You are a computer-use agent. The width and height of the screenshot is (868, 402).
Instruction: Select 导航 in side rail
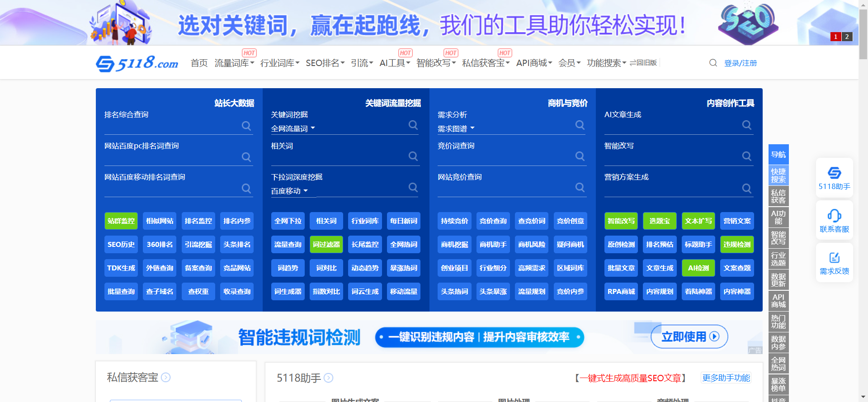tap(778, 154)
